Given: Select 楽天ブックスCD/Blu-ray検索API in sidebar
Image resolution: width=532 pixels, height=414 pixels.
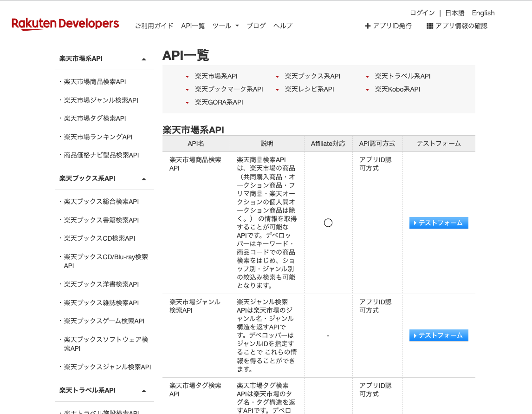Looking at the screenshot, I should [x=106, y=261].
